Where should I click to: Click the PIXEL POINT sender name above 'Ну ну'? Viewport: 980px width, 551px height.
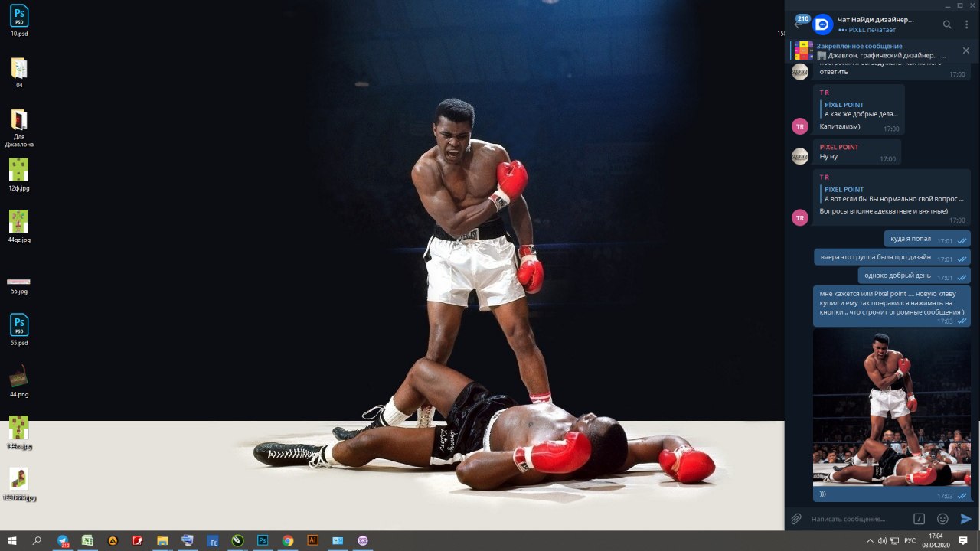point(839,147)
